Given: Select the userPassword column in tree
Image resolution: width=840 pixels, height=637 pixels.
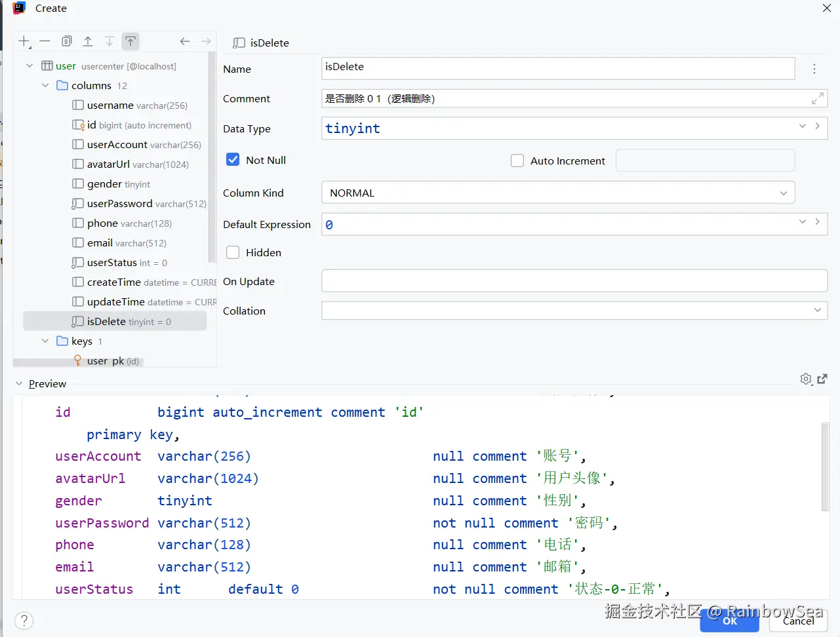Looking at the screenshot, I should click(x=119, y=204).
